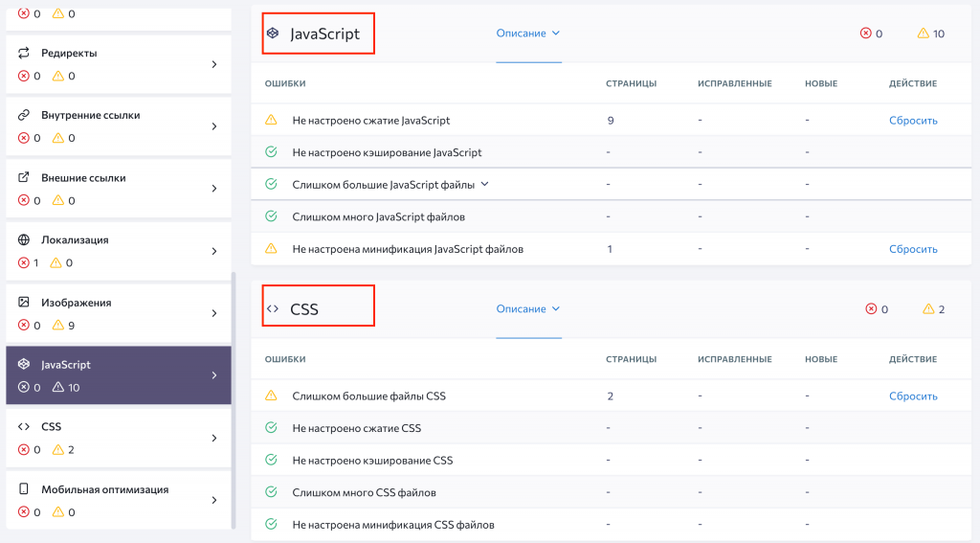
Task: Click the internal links chain icon
Action: pos(24,115)
